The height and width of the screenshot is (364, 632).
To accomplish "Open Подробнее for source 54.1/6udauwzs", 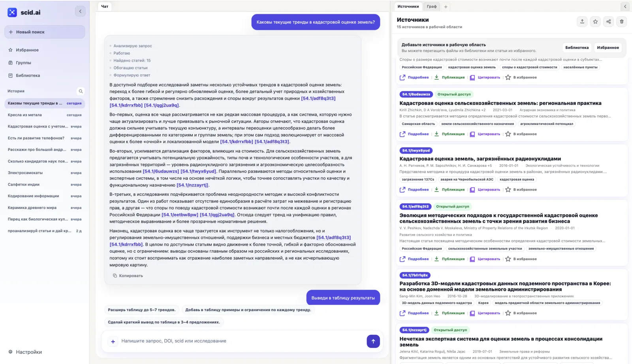I will (x=414, y=134).
